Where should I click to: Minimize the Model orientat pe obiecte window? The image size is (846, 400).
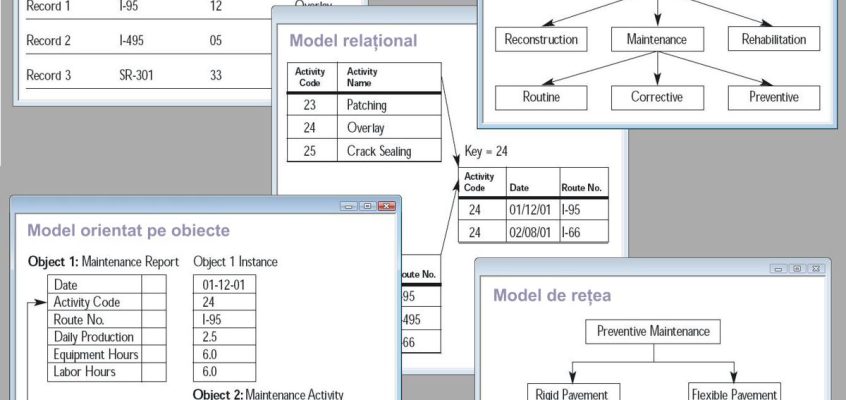pyautogui.click(x=349, y=206)
